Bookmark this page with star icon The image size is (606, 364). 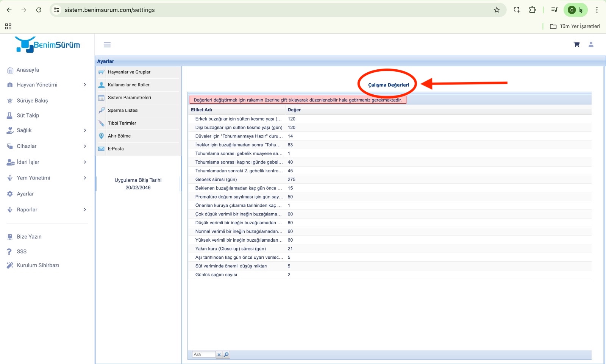(497, 10)
